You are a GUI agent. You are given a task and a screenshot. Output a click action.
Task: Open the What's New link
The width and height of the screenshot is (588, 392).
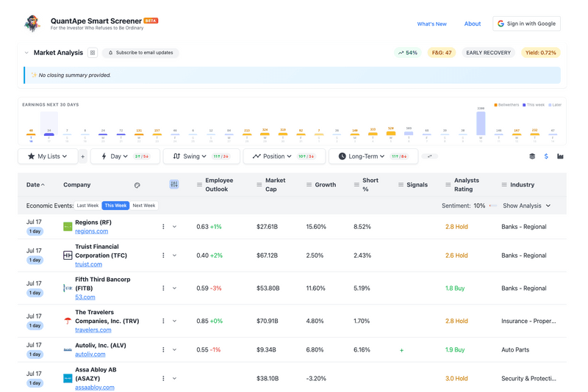click(x=431, y=24)
